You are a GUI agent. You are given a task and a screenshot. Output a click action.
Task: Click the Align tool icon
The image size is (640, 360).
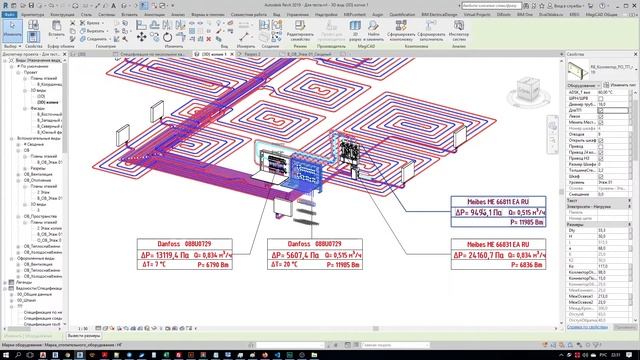141,25
